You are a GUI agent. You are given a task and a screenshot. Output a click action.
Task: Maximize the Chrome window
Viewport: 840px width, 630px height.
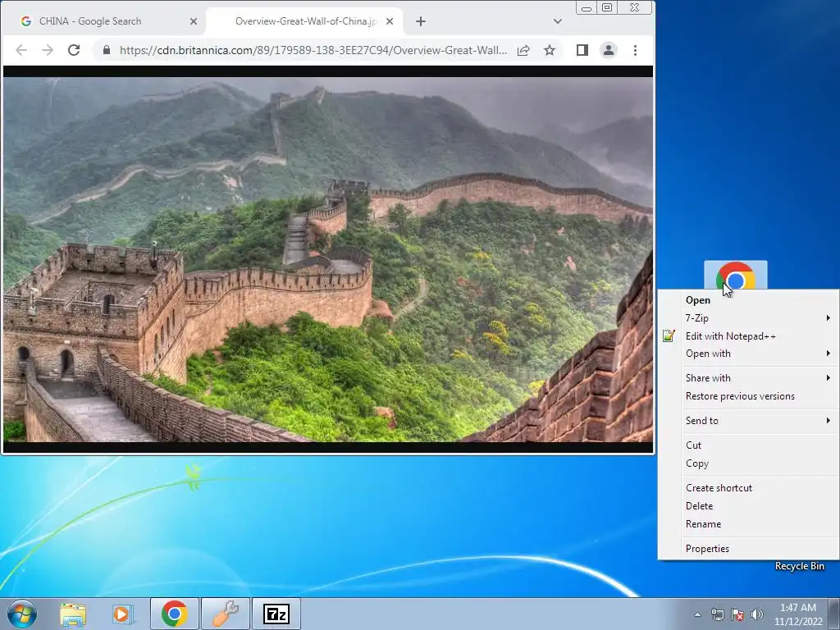pyautogui.click(x=607, y=7)
